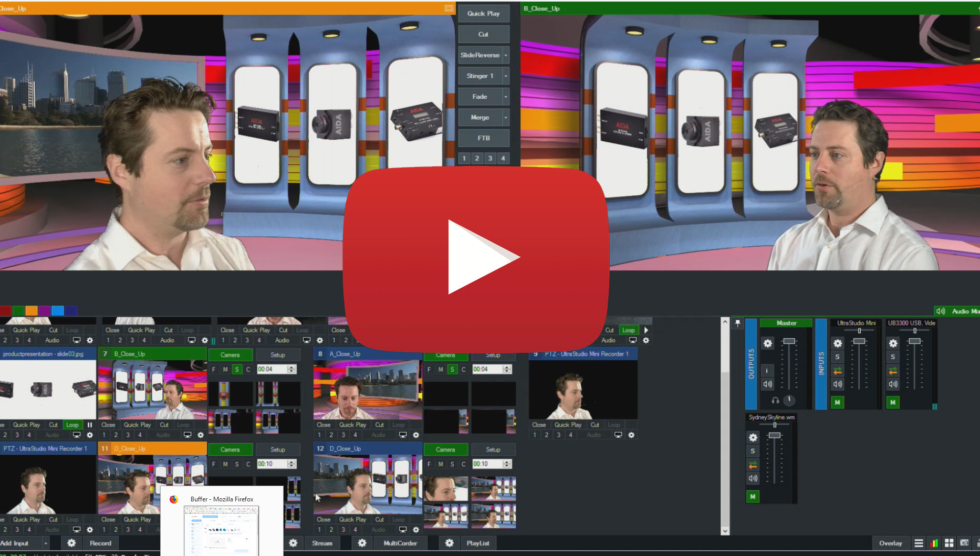980x556 pixels.
Task: Click the pin icon beside the Master channel
Action: pos(737,323)
